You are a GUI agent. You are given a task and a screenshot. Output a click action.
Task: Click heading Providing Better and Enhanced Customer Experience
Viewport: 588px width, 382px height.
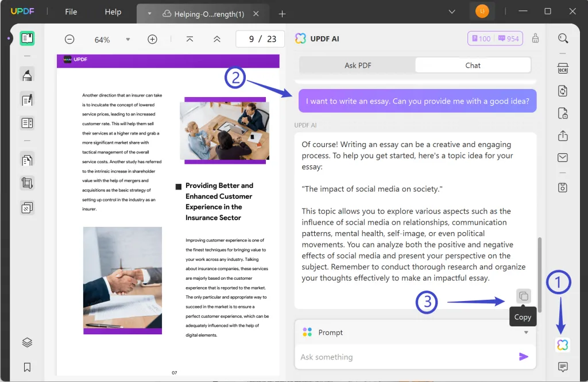[219, 202]
